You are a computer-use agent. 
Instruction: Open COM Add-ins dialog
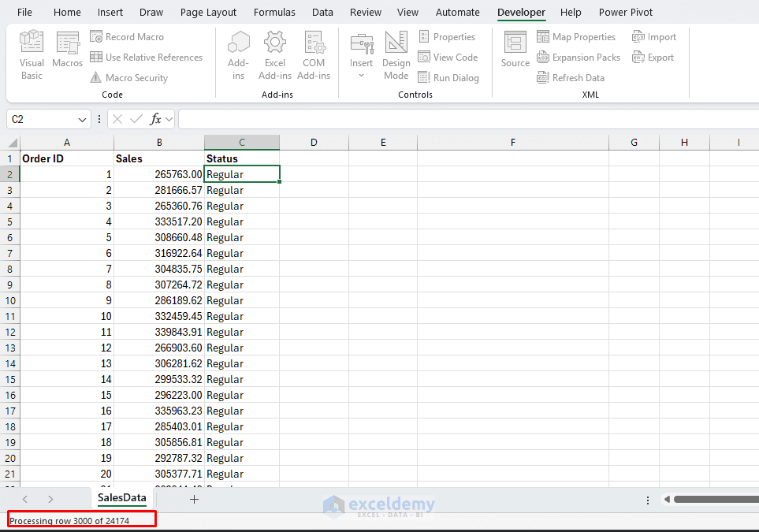coord(314,54)
